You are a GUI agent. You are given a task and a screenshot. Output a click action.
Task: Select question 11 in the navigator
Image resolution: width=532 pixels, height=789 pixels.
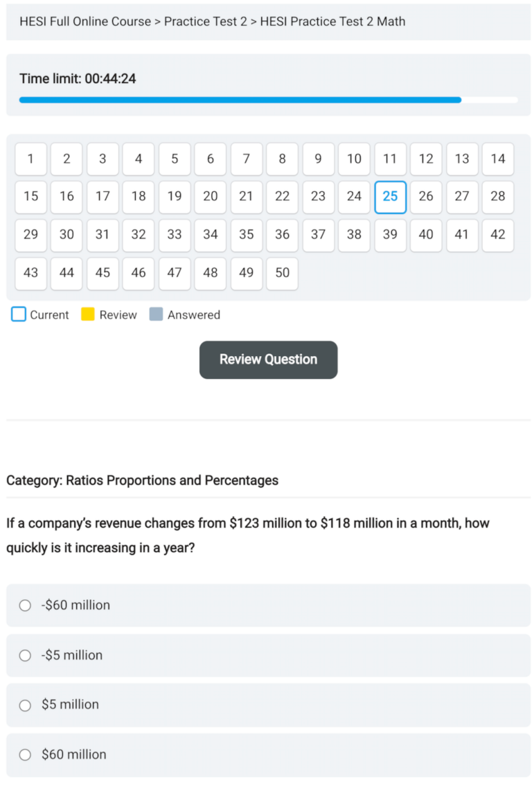point(390,159)
